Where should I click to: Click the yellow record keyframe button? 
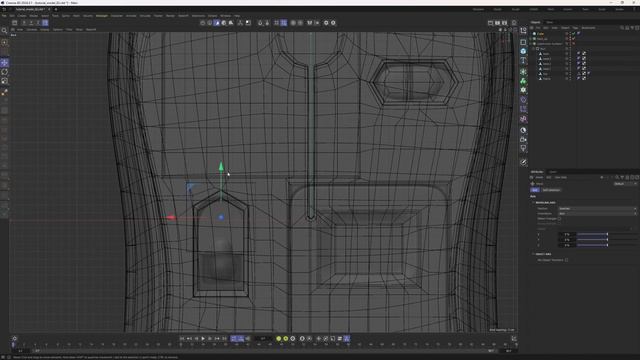(x=279, y=338)
